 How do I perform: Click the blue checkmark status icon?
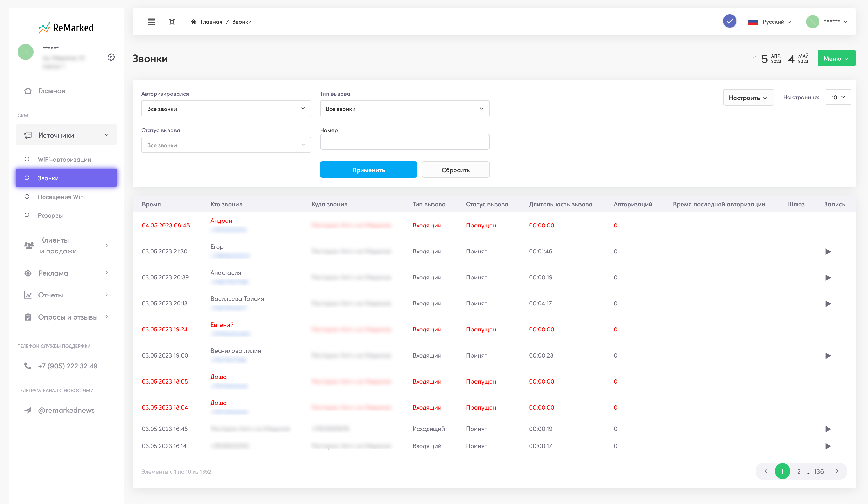click(729, 21)
